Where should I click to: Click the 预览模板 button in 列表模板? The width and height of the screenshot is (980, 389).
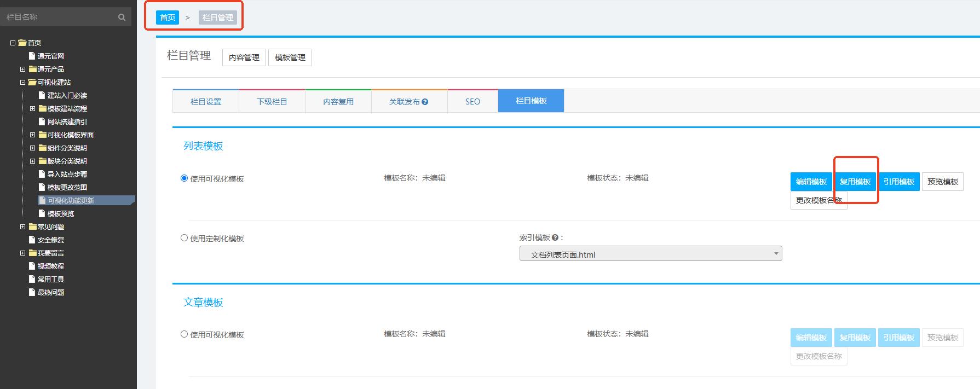942,182
